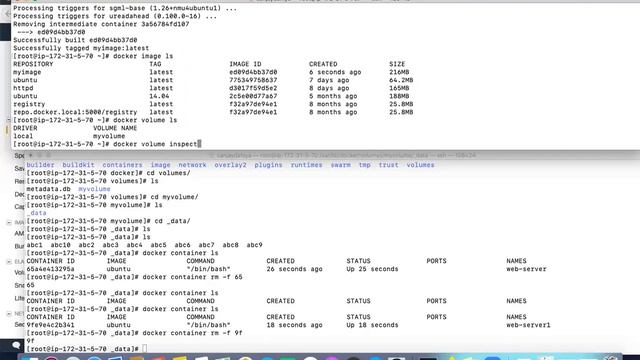Collapse the IMAGES section in background sidebar

tap(9, 222)
